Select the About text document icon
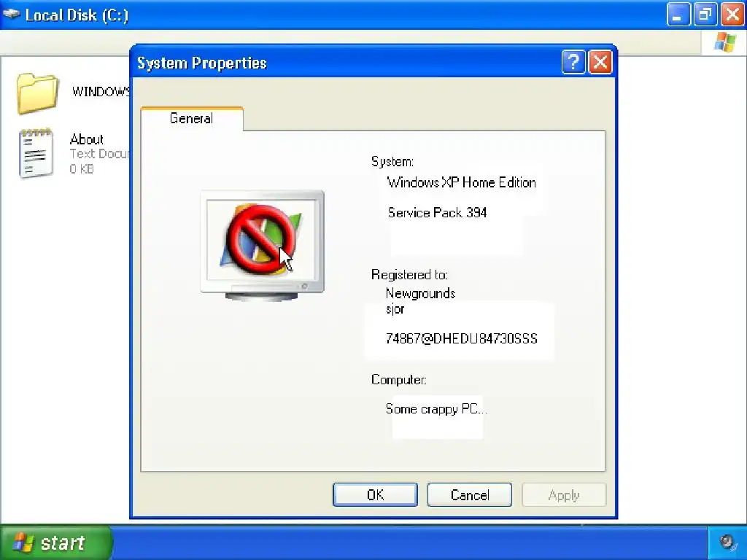 (36, 153)
